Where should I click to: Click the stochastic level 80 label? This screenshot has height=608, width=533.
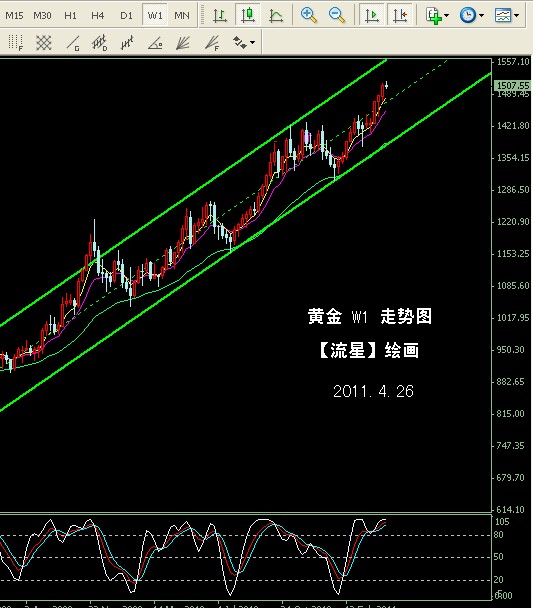tap(499, 535)
